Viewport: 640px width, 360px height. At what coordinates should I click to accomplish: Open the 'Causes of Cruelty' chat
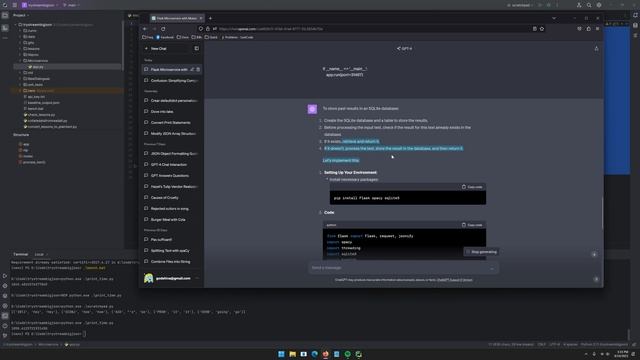coord(171,198)
